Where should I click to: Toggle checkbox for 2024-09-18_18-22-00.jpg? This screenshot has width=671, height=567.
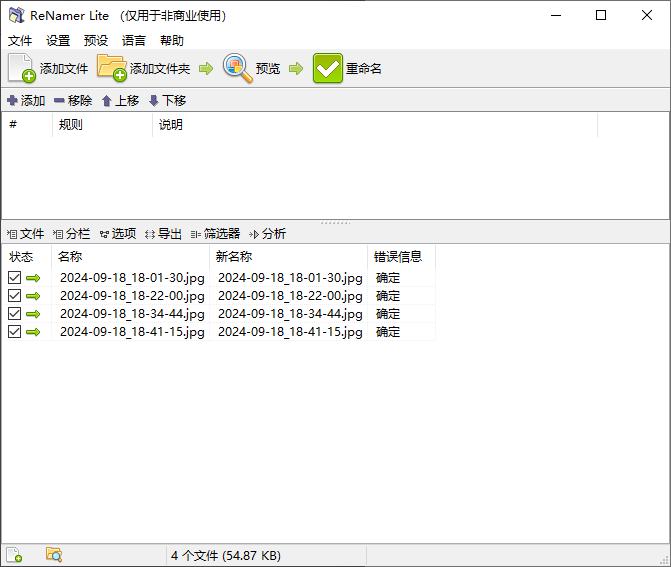(x=14, y=296)
